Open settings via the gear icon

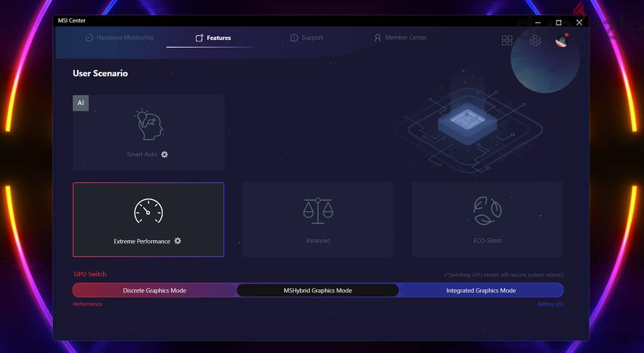point(535,40)
